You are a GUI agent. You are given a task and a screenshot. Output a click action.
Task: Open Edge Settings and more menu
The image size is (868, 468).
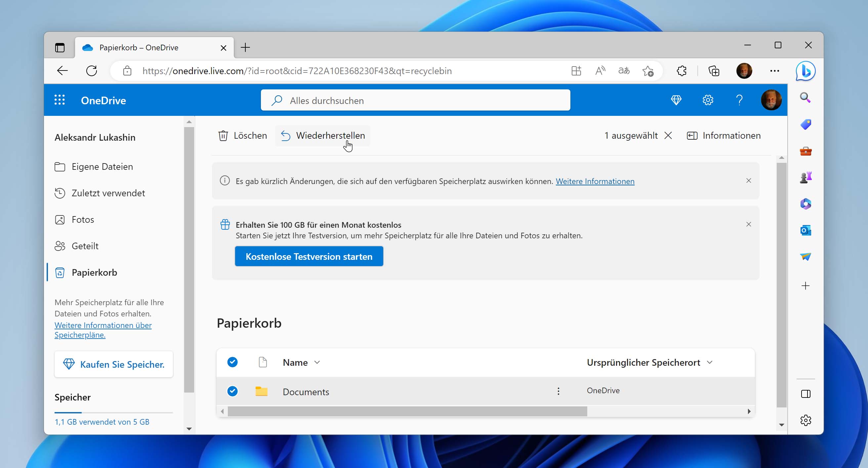[x=774, y=71]
